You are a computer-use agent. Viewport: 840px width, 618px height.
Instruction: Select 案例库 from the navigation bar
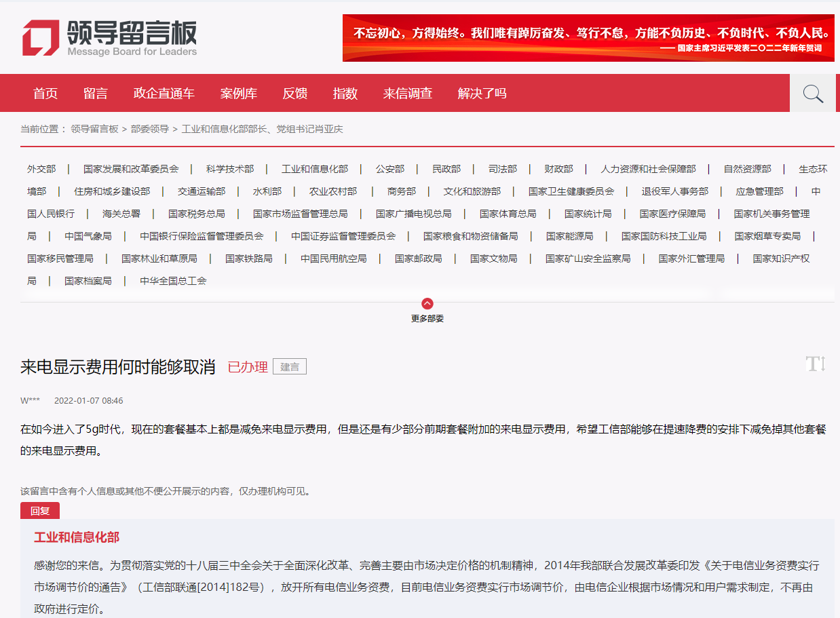click(239, 94)
